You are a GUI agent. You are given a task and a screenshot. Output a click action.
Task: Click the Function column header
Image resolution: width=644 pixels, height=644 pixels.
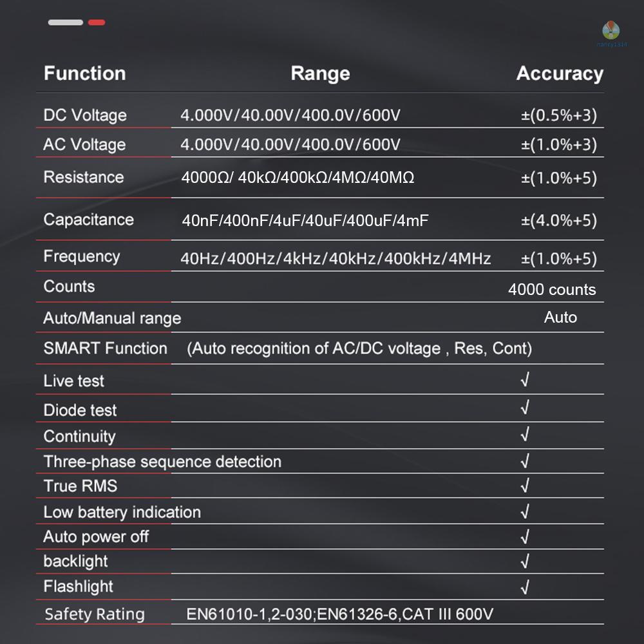tap(84, 73)
